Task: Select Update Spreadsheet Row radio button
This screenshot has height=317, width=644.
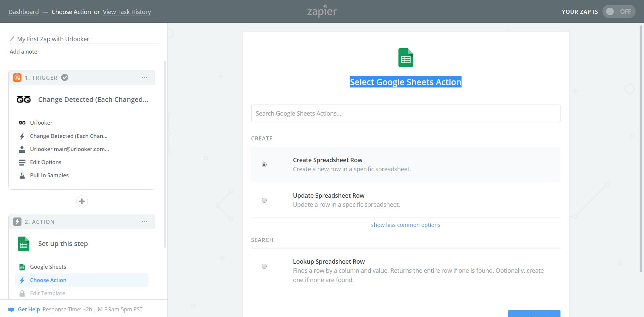Action: tap(264, 200)
